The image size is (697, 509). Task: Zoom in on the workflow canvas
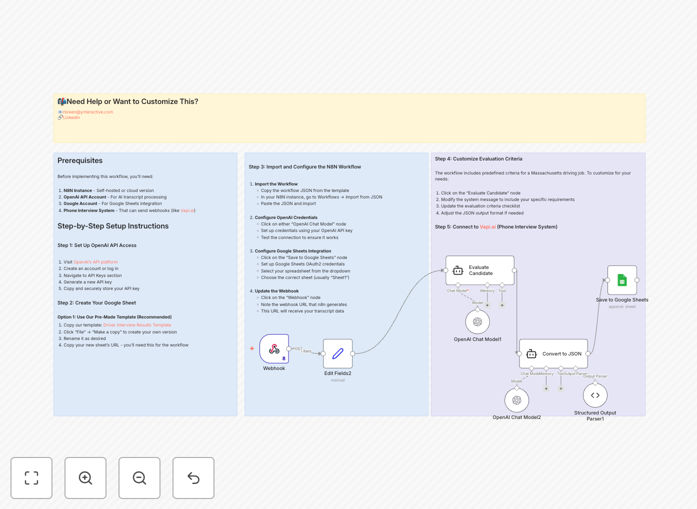coord(85,478)
